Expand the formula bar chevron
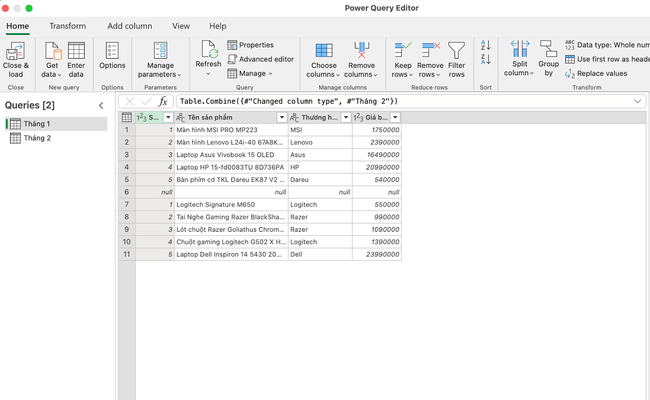The image size is (650, 400). 638,101
